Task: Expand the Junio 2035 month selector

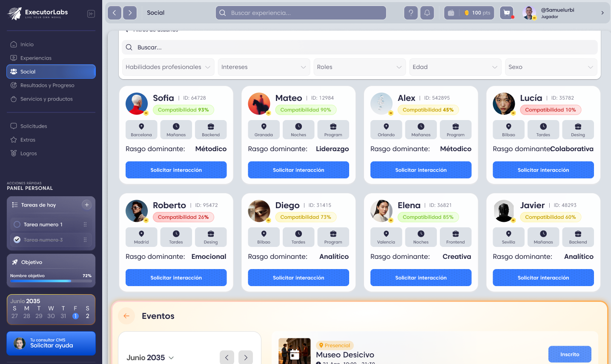Action: pyautogui.click(x=150, y=358)
